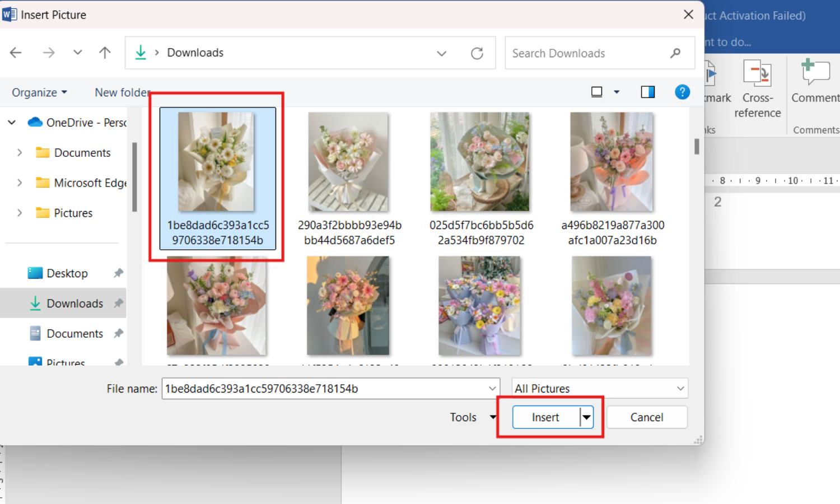Screen dimensions: 840x504
Task: Expand the OneDrive Pictures folder
Action: pos(20,213)
